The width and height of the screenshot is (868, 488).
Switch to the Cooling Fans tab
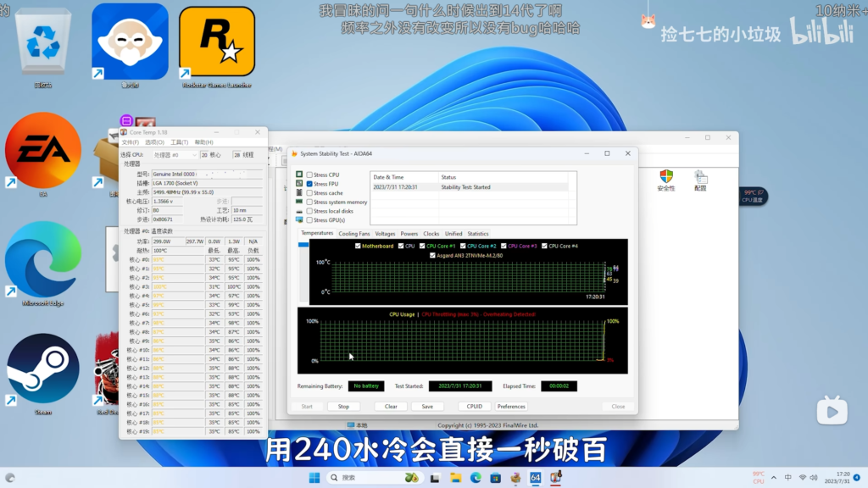pyautogui.click(x=353, y=234)
